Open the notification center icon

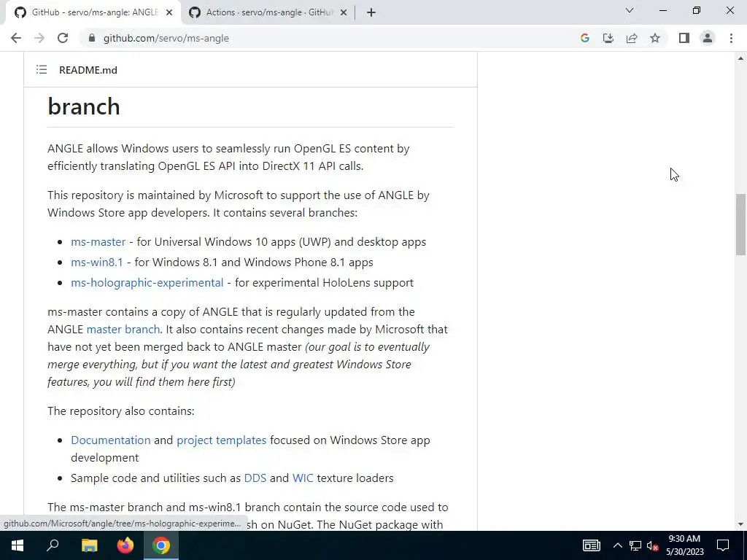(723, 545)
